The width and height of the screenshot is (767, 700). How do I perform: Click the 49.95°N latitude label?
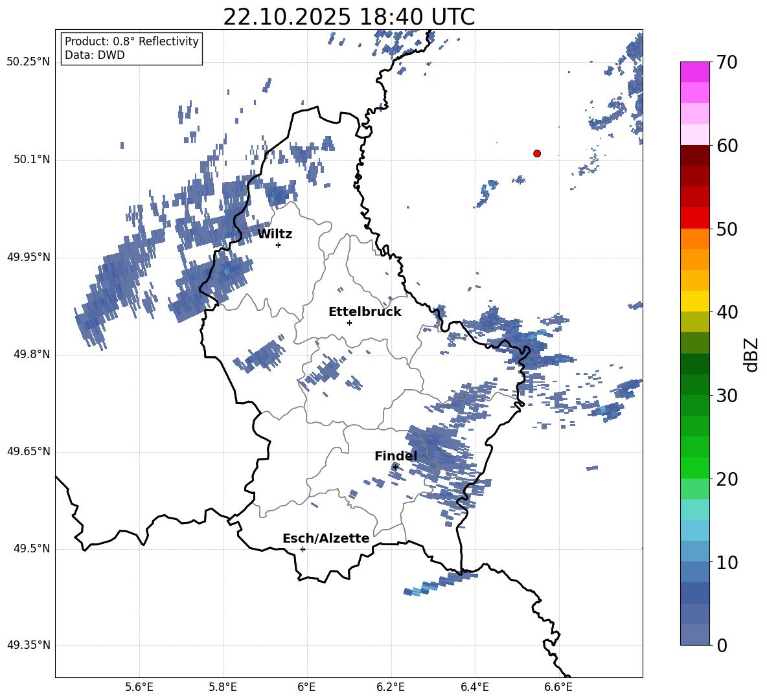click(29, 257)
